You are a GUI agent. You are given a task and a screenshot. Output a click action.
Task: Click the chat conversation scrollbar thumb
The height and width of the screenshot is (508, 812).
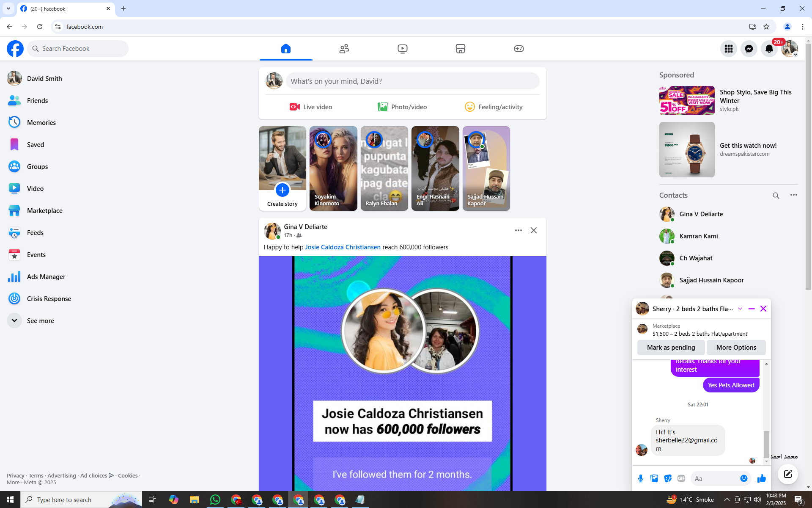tap(766, 444)
